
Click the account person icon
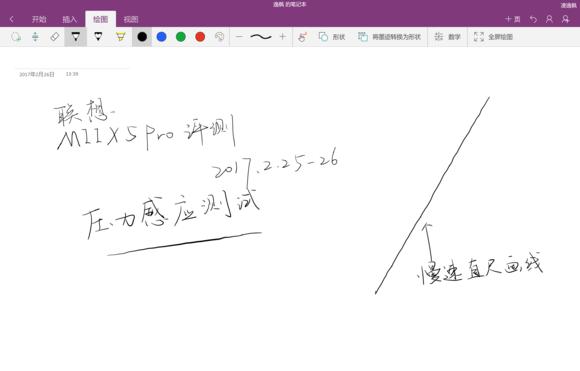pyautogui.click(x=549, y=19)
